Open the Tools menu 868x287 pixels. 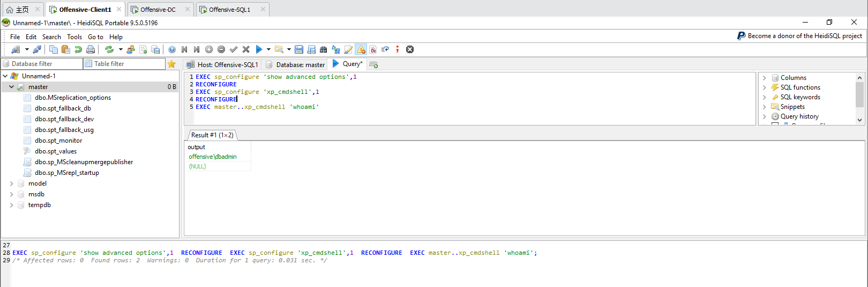[x=74, y=37]
